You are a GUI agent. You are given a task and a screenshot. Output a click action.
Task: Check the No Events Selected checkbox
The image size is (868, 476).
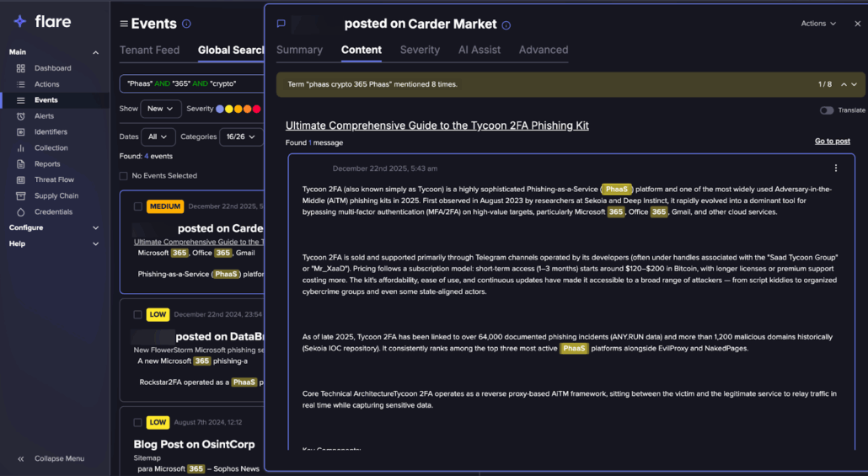[x=124, y=176]
